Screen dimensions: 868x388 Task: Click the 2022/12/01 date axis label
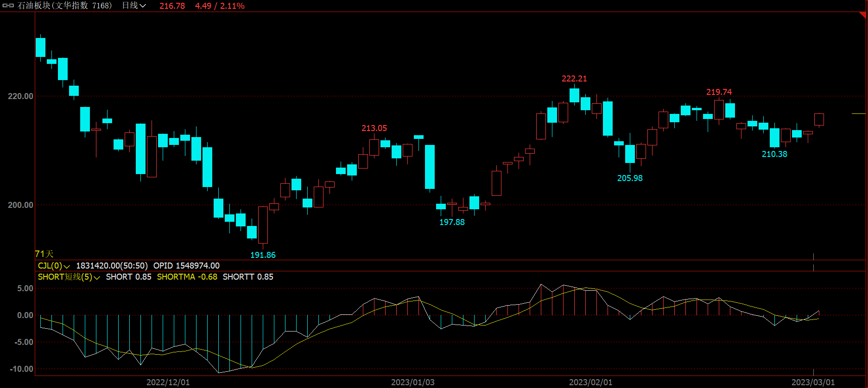168,382
